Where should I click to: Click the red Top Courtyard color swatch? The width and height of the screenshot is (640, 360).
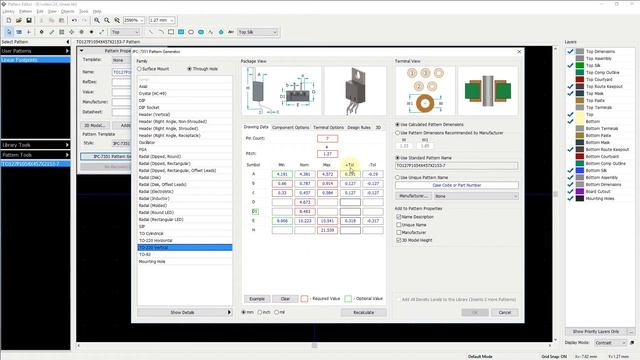[x=580, y=79]
